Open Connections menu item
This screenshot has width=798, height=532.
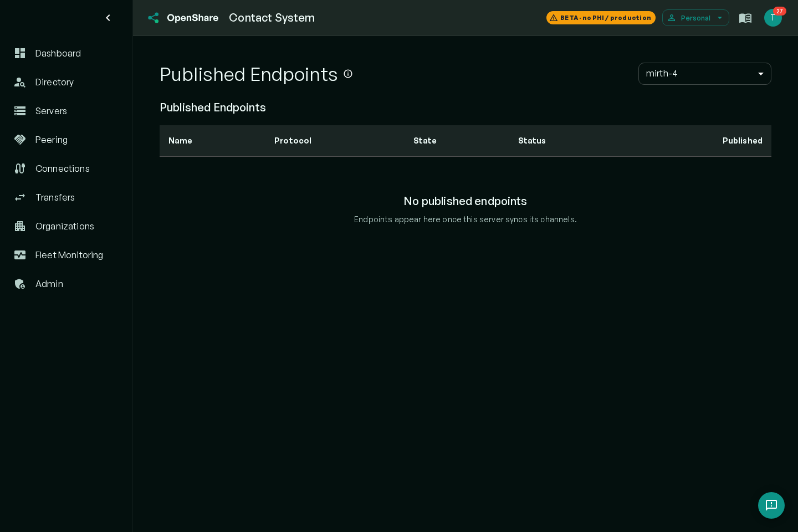tap(66, 168)
